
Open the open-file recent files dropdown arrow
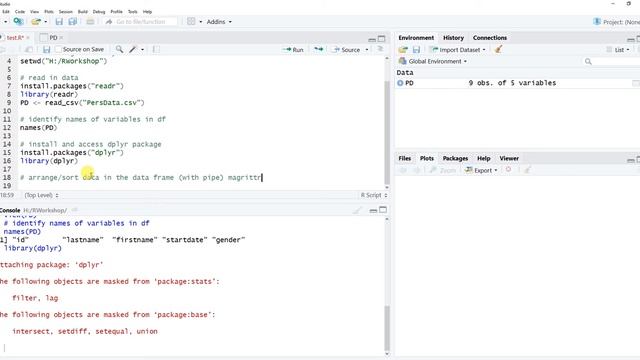[45, 22]
